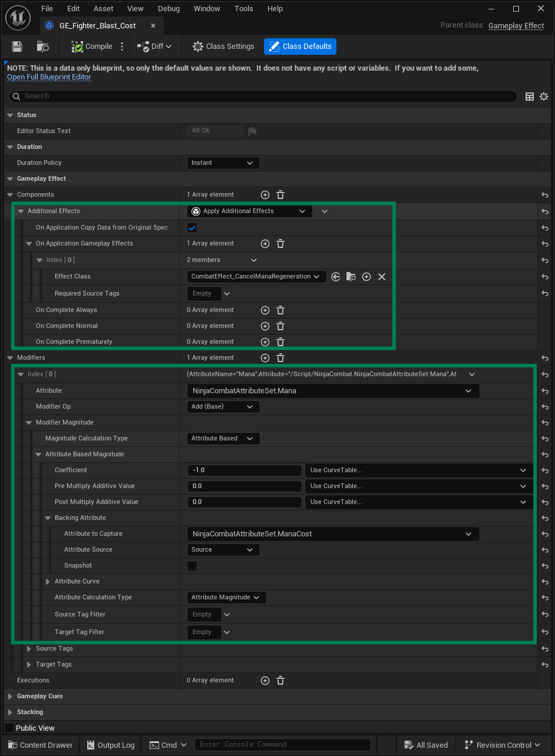Screen dimensions: 555x756
Task: Reset Coefficient row to default arrow
Action: coord(545,470)
